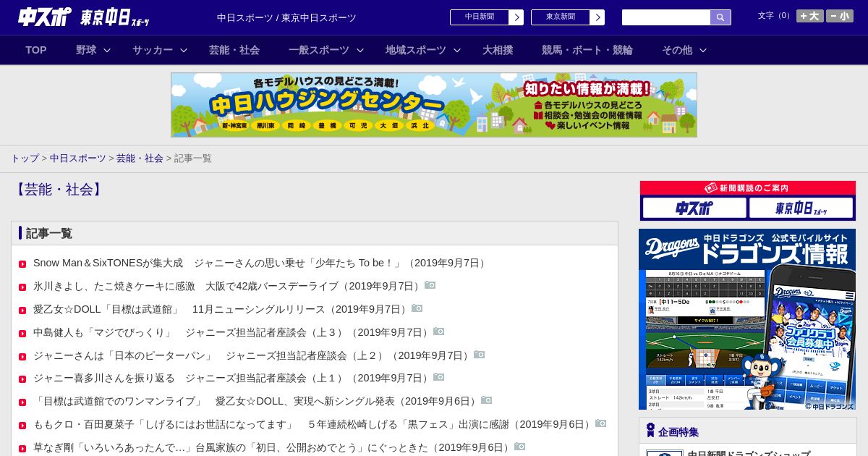868x456 pixels.
Task: Click the Chunichi Sports logo
Action: point(45,17)
